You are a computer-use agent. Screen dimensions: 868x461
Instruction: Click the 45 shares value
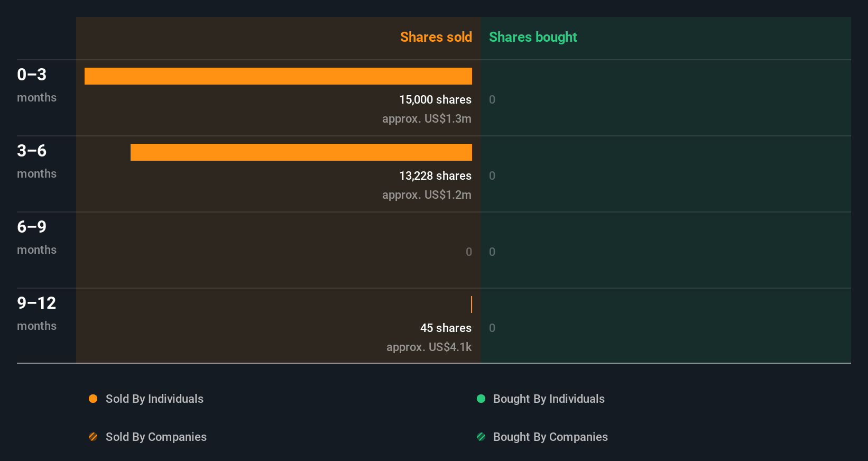tap(446, 328)
